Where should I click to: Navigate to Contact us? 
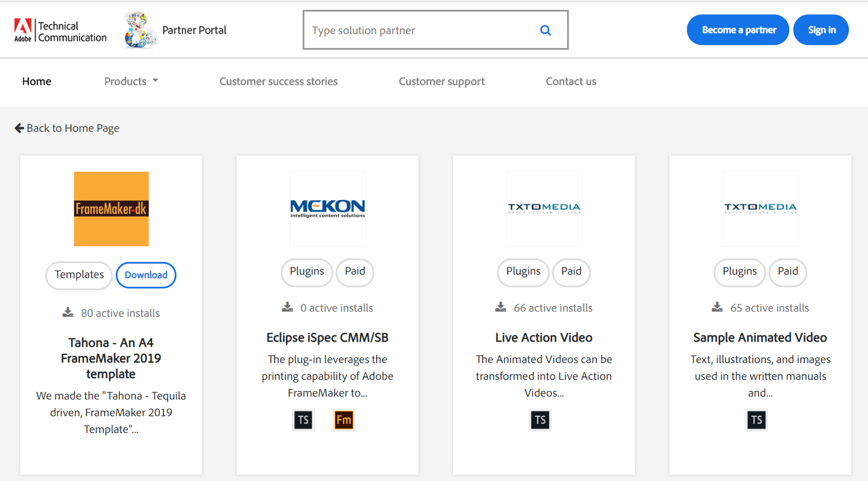tap(571, 82)
